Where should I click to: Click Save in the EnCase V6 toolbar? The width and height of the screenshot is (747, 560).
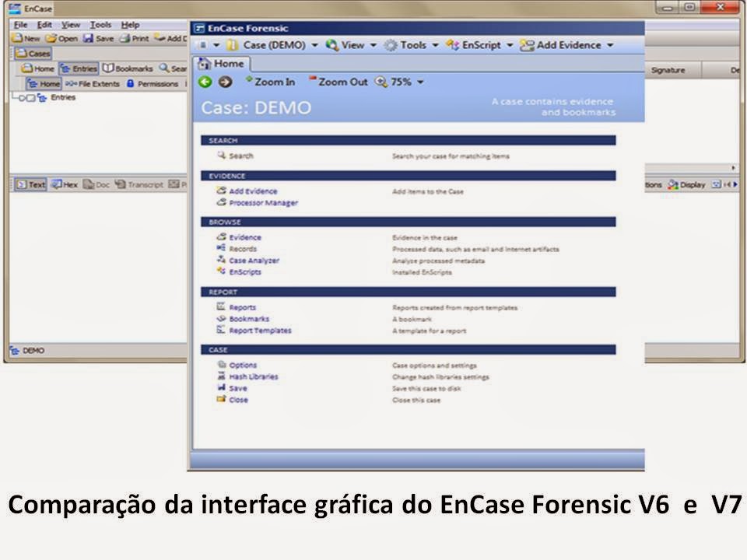(99, 38)
